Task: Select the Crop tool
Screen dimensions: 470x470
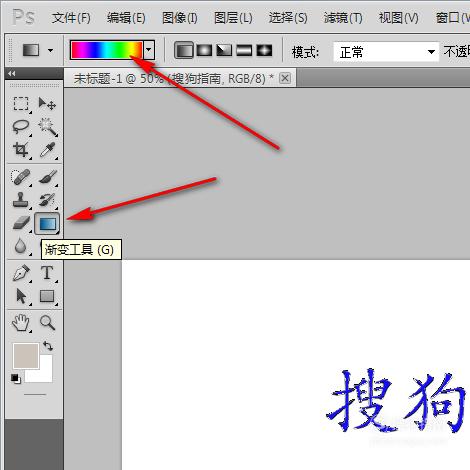Action: pos(21,149)
